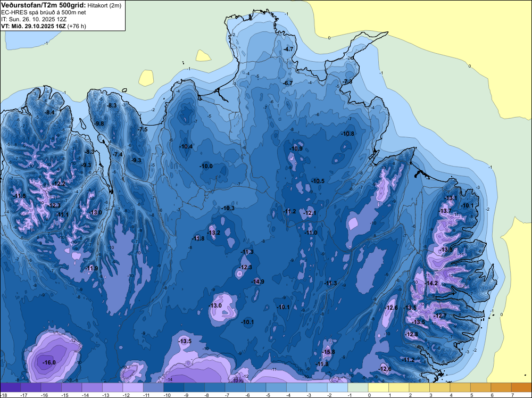Click the -7.5 temperature label
532x398 pixels.
point(143,129)
